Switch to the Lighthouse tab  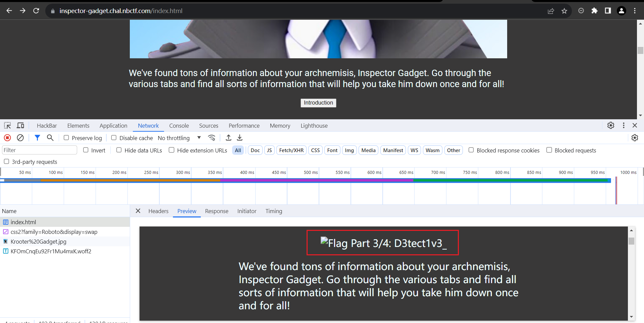[x=314, y=126]
